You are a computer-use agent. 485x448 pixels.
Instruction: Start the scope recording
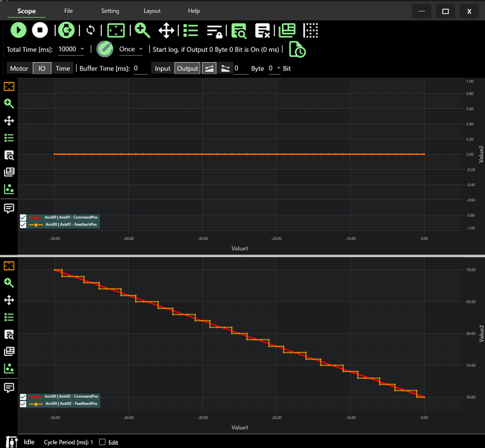pos(18,30)
